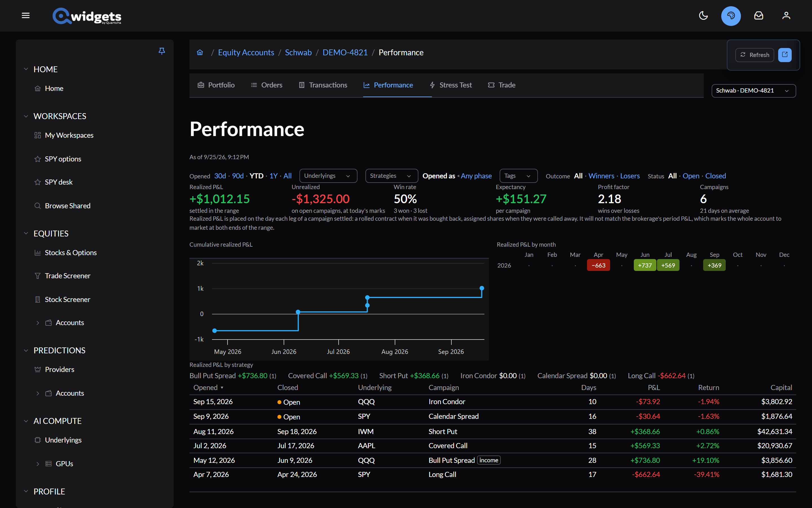Open the Tags filter dropdown
Viewport: 812px width, 508px height.
coord(518,176)
